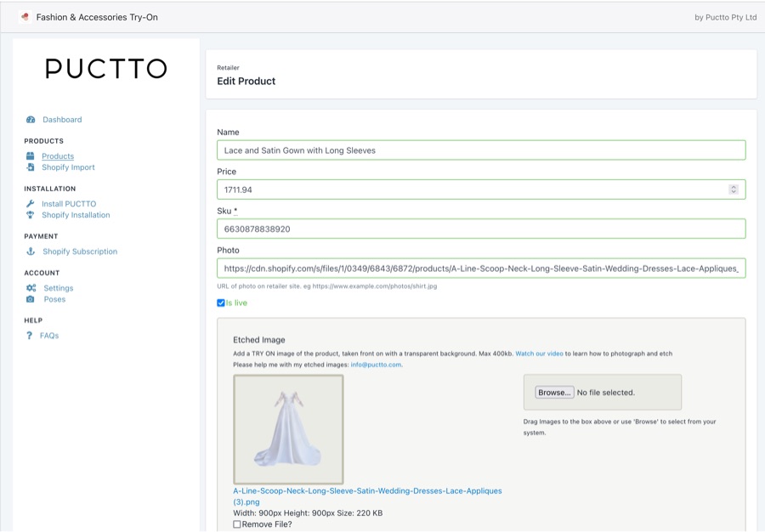Click the etched wedding gown thumbnail
Viewport: 765px width, 532px height.
pos(287,429)
